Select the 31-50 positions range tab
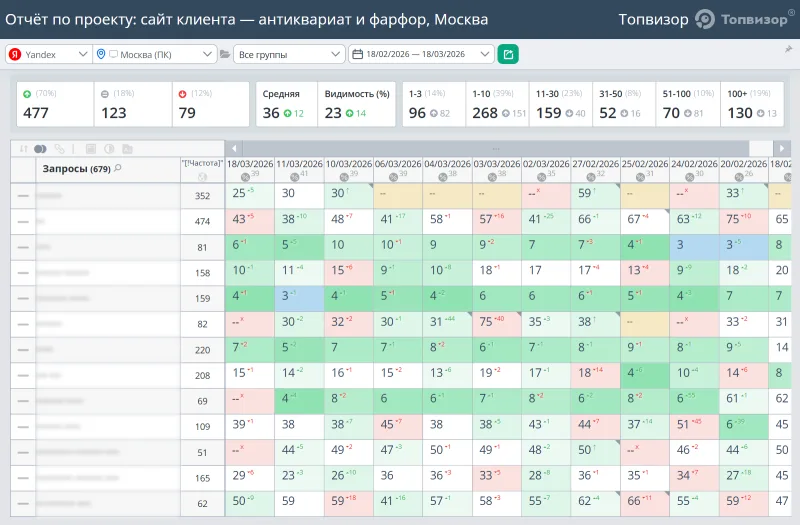 click(624, 104)
